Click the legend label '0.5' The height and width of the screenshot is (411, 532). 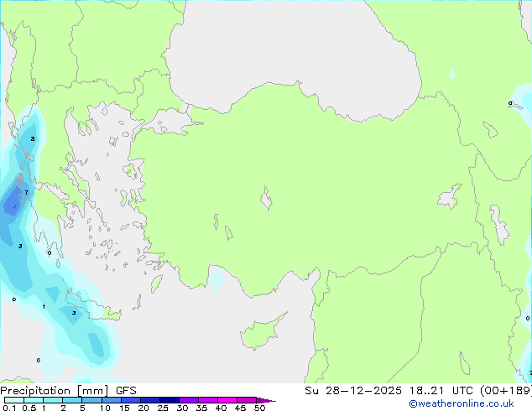click(x=29, y=408)
